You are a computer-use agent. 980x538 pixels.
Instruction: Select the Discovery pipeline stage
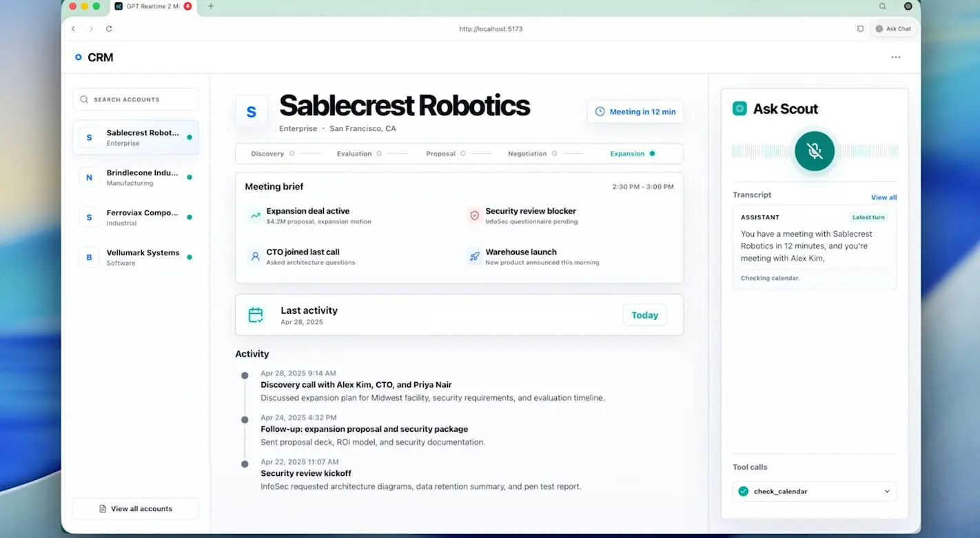tap(273, 154)
